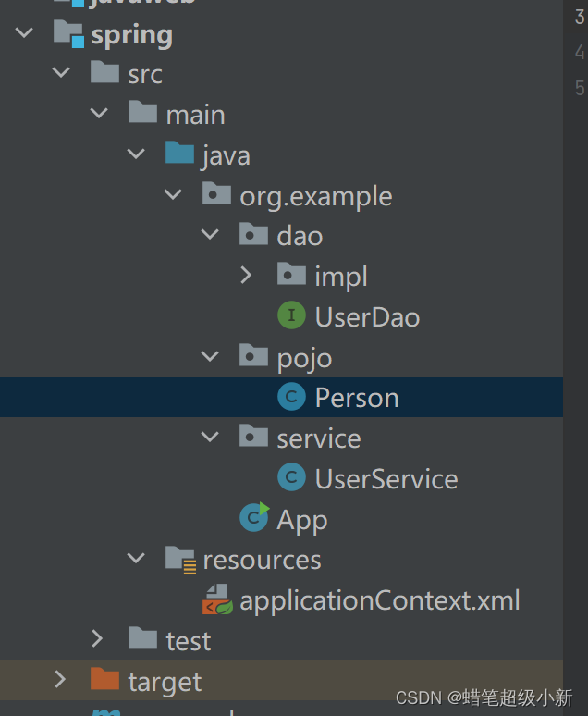Collapse the org.example package
Viewport: 588px width, 716px height.
coord(173,194)
